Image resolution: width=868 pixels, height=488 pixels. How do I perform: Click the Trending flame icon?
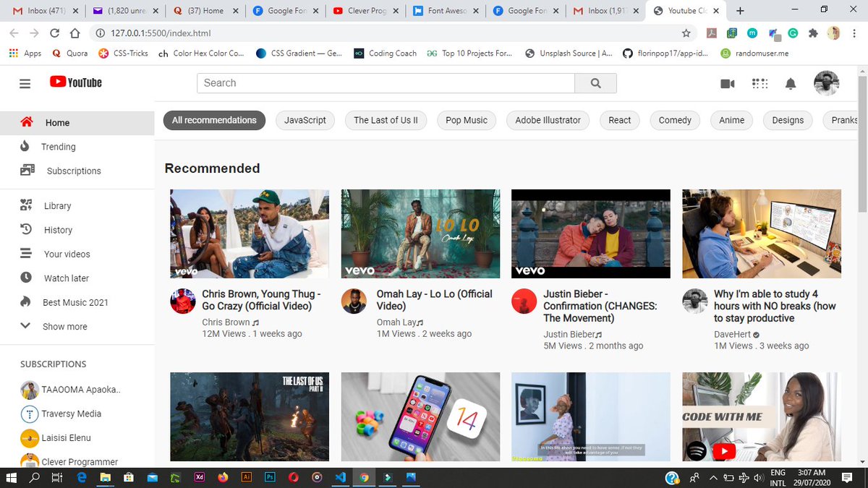click(x=25, y=146)
